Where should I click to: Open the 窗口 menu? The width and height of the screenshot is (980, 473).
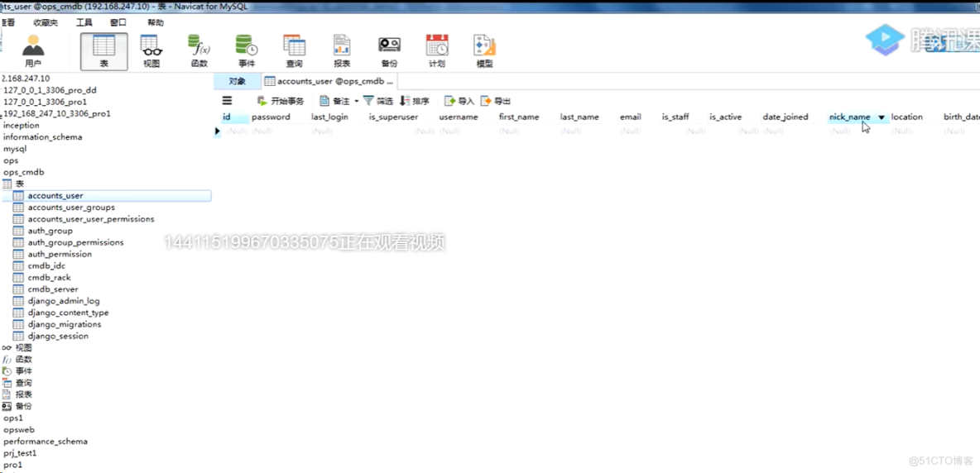(118, 22)
